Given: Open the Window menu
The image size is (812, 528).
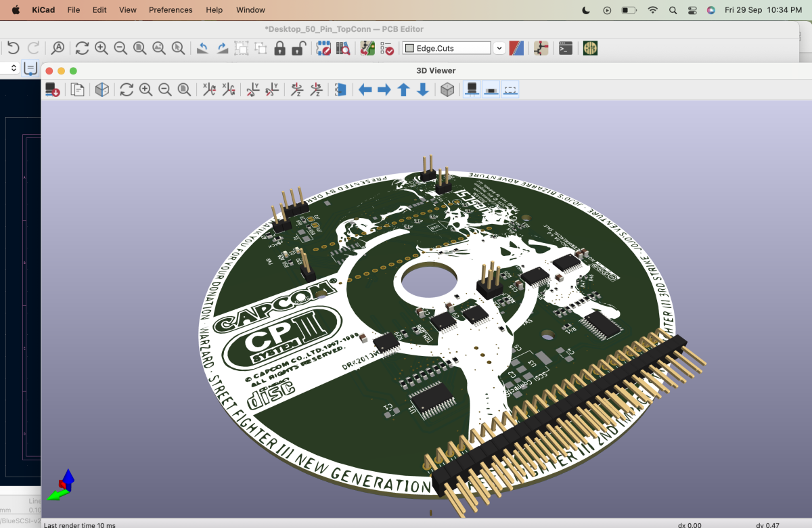Looking at the screenshot, I should tap(250, 10).
